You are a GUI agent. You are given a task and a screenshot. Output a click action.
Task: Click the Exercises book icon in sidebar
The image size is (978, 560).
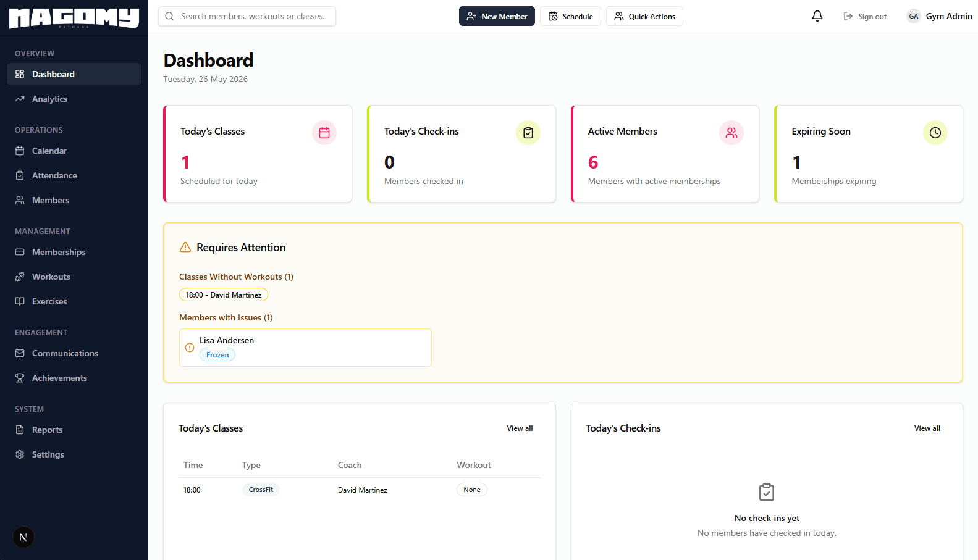[20, 301]
